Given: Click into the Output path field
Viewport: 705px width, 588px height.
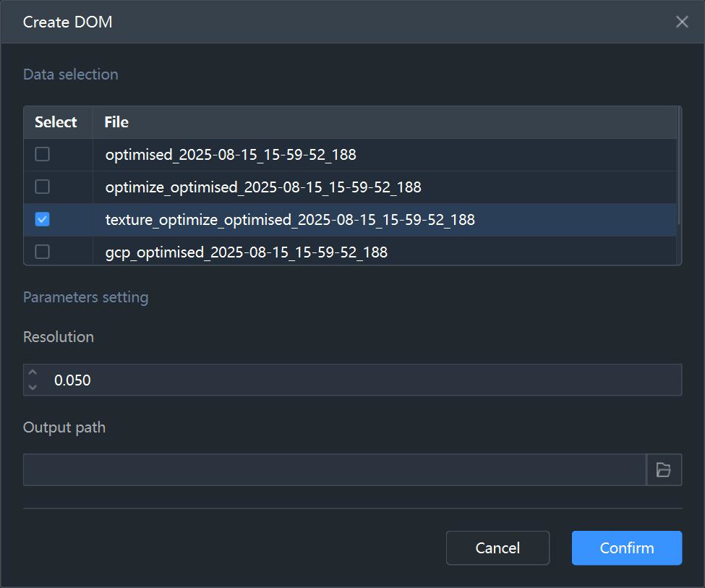Looking at the screenshot, I should pos(335,469).
